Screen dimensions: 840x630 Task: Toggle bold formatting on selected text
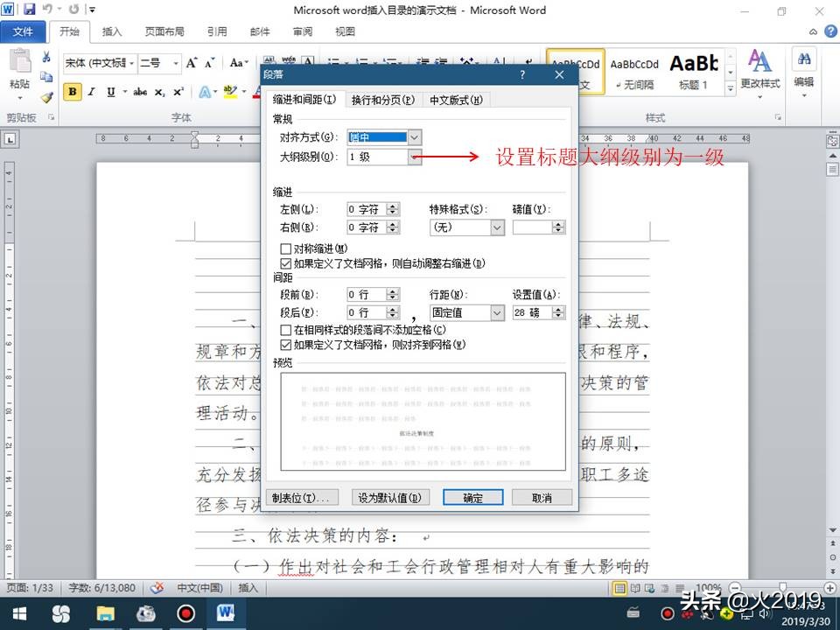73,91
